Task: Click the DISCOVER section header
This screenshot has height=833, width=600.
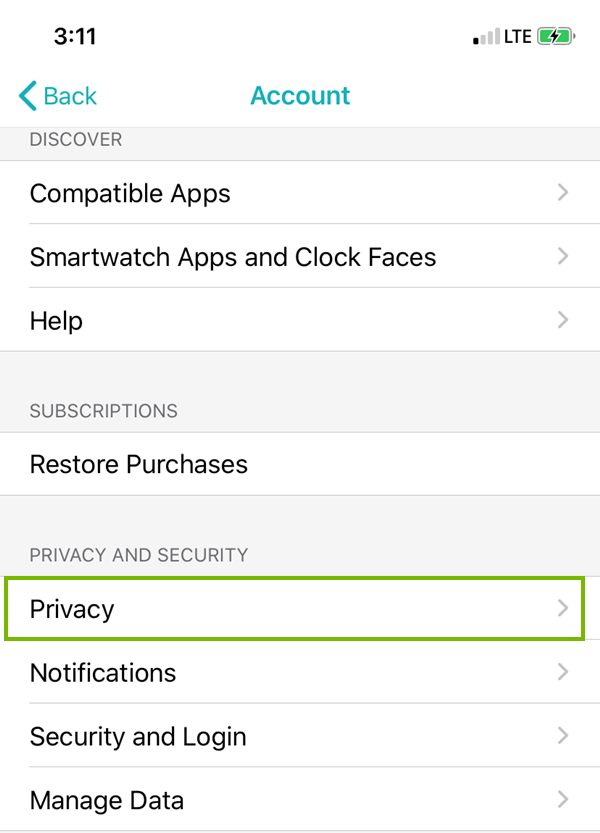Action: click(x=76, y=139)
